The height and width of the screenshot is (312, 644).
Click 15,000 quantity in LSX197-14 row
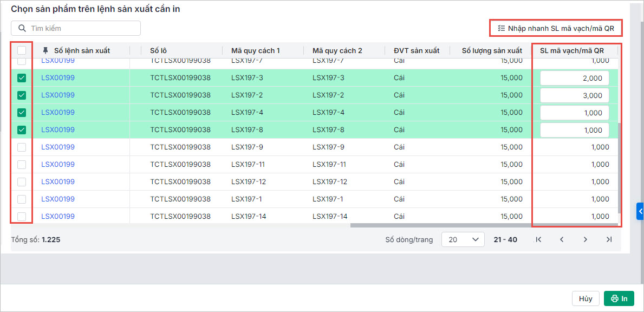tap(511, 216)
